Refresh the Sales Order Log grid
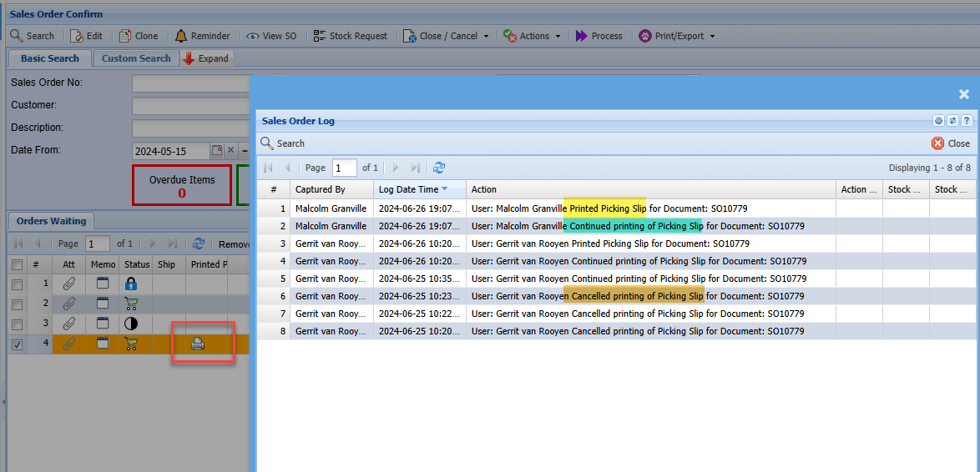 439,168
